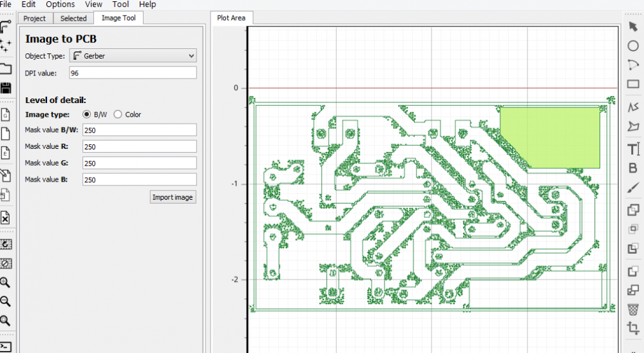Click the floppy disk save icon
The height and width of the screenshot is (353, 644).
pyautogui.click(x=6, y=88)
